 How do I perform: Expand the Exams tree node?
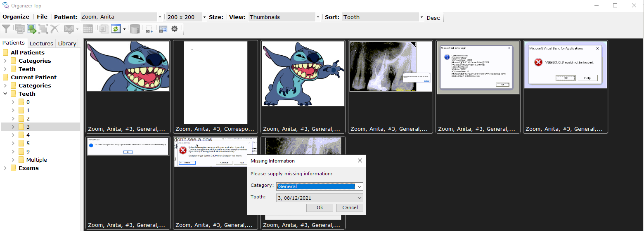pos(5,168)
